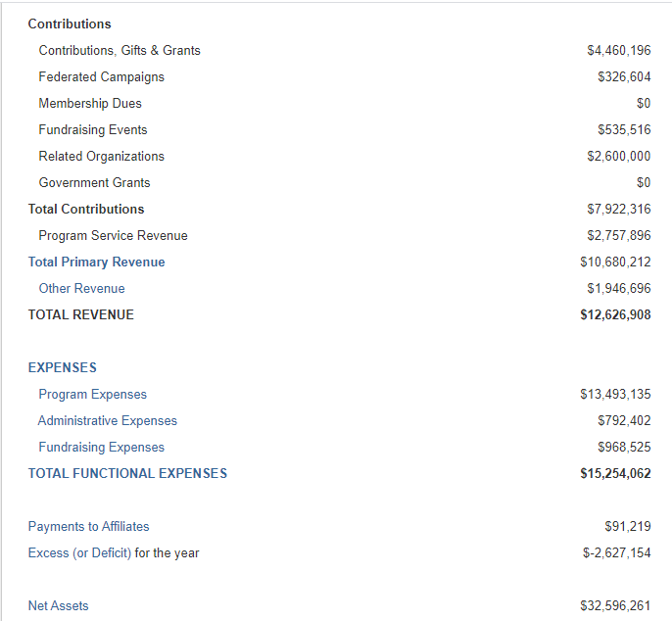The height and width of the screenshot is (621, 672).
Task: Open the EXPENSES heading link
Action: tap(63, 367)
